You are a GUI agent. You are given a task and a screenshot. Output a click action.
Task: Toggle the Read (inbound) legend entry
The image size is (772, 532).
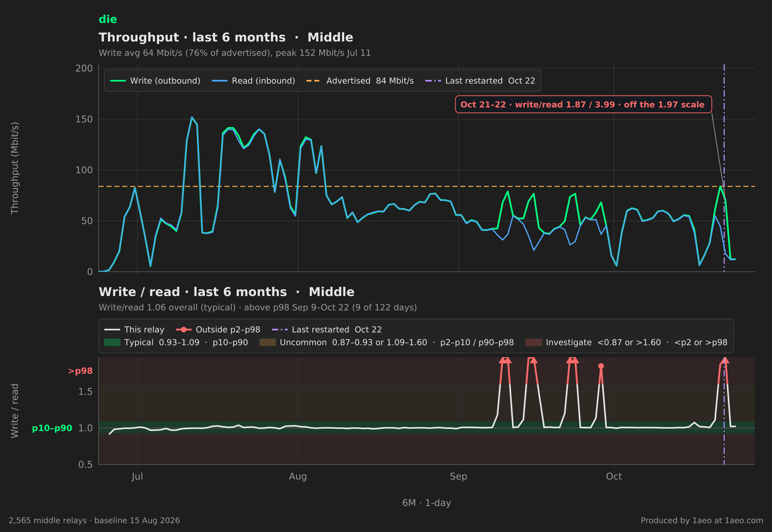[x=253, y=81]
